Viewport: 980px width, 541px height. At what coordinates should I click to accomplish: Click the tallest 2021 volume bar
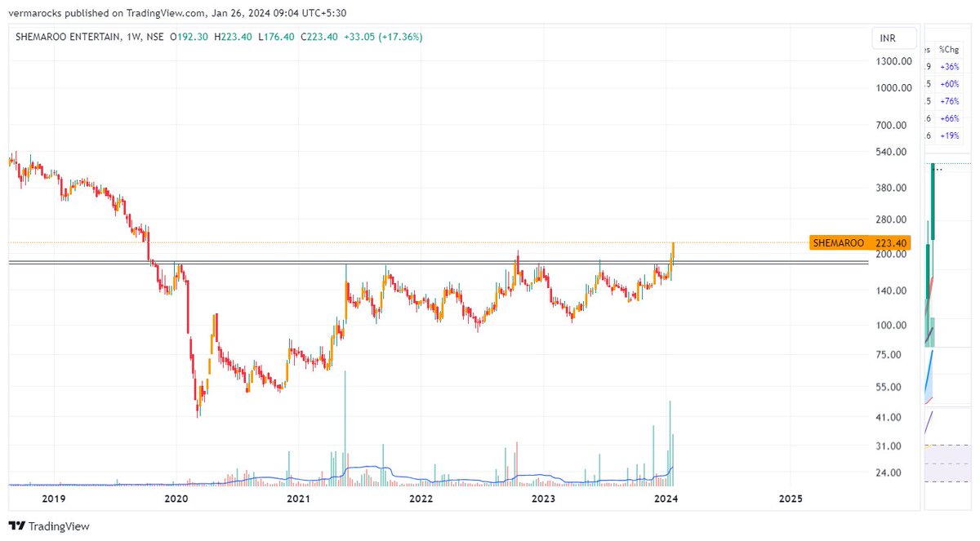[x=345, y=428]
